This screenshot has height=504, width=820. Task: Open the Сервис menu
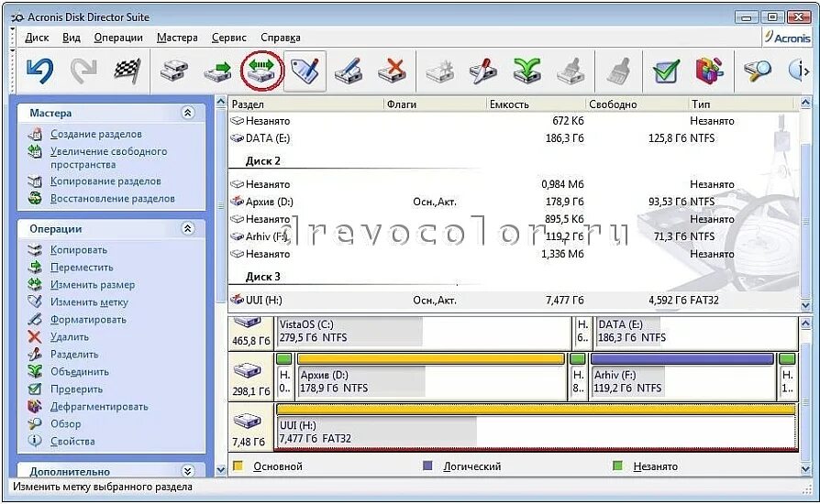[228, 38]
